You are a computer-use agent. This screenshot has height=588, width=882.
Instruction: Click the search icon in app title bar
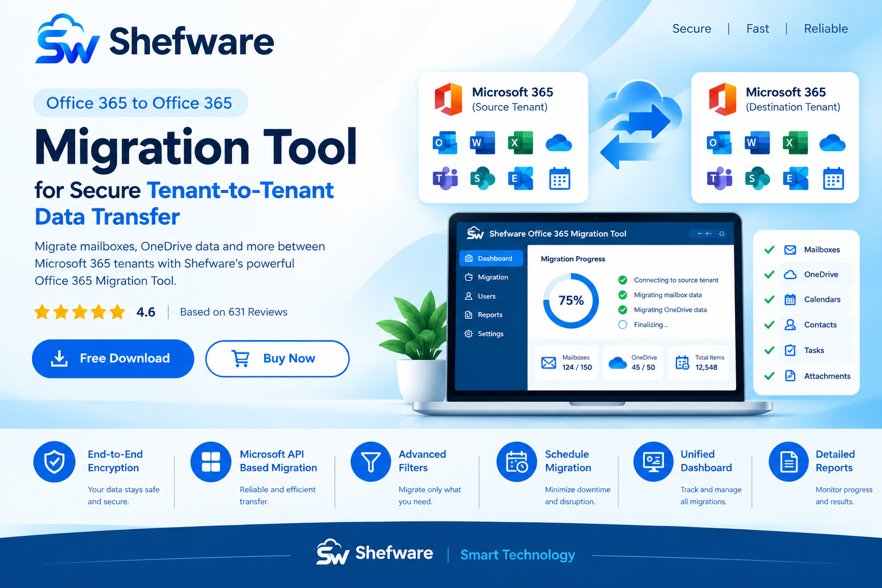(x=722, y=234)
